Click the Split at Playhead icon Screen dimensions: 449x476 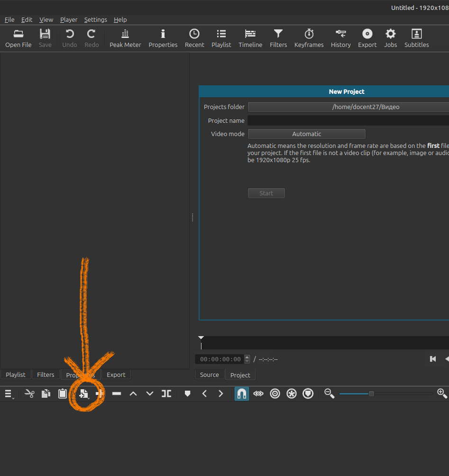coord(166,394)
